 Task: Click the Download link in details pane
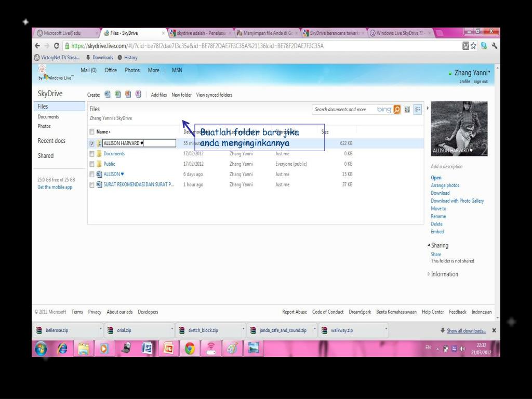click(x=440, y=193)
